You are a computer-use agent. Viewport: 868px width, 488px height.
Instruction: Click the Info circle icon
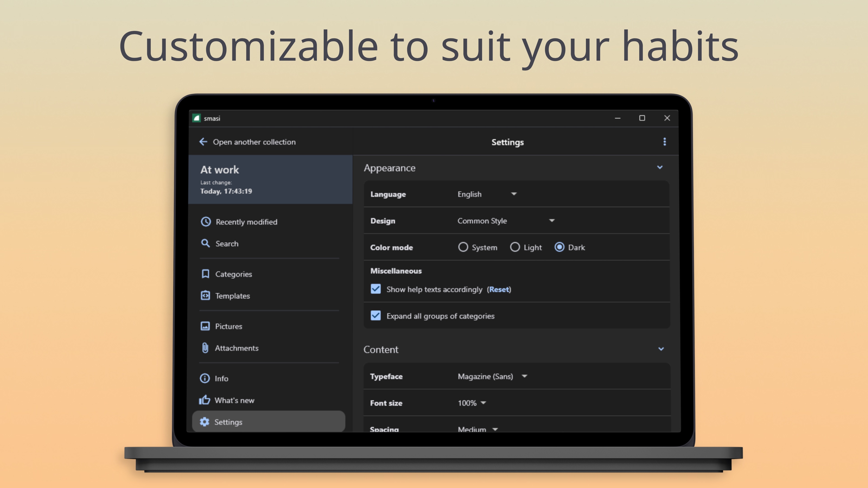[205, 378]
